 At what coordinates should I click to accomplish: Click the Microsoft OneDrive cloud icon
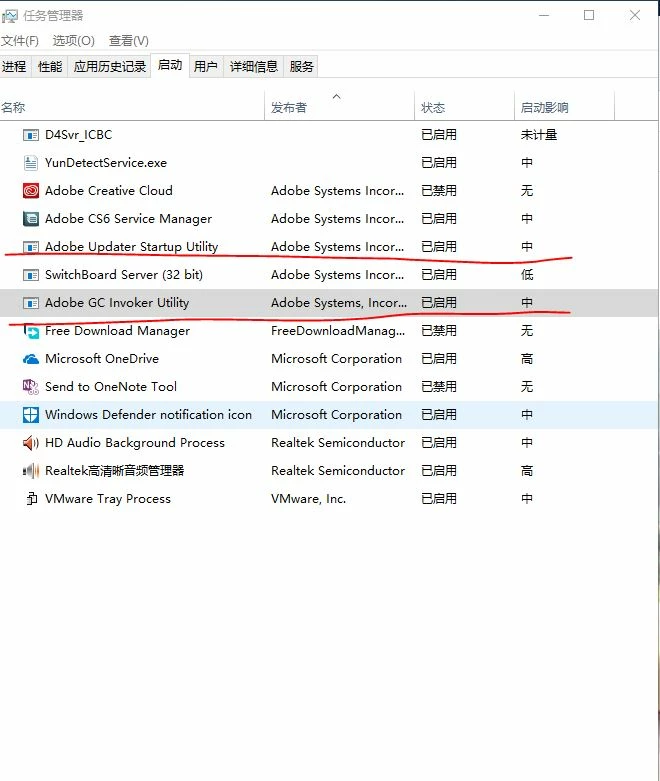(31, 359)
